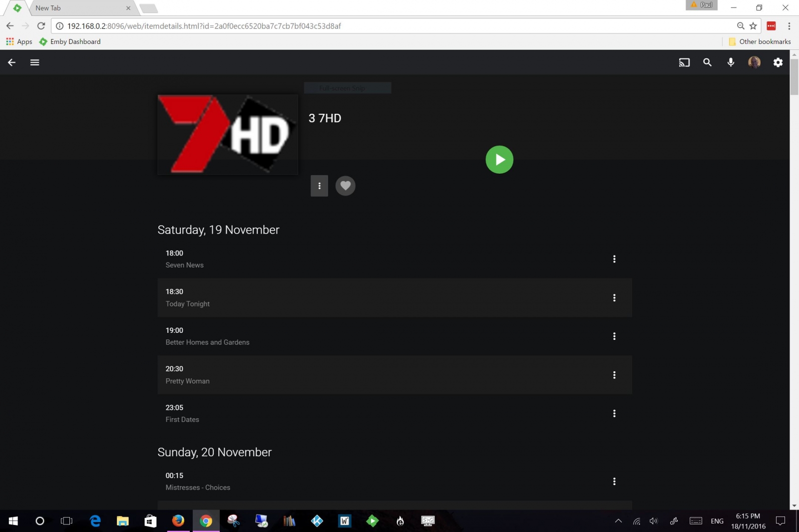Mark channel 7HD as favorite
Viewport: 799px width, 532px height.
pyautogui.click(x=346, y=186)
